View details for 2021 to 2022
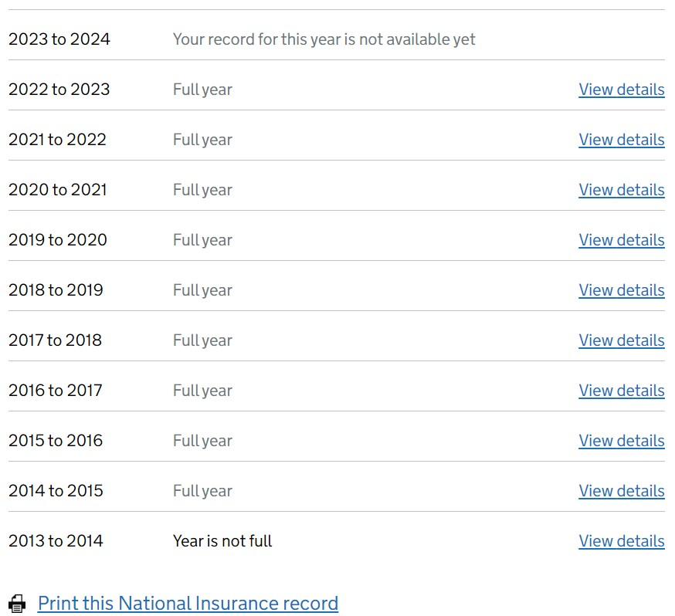The height and width of the screenshot is (616, 675). click(621, 140)
